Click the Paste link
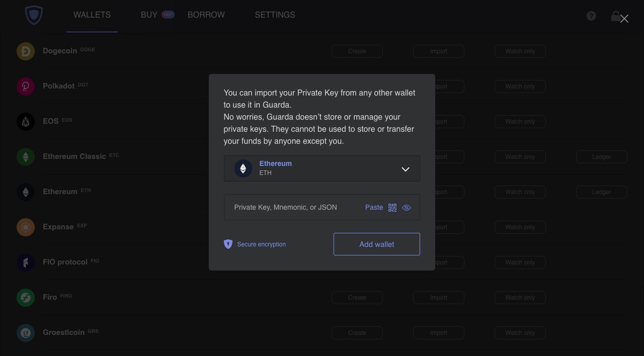Viewport: 644px width, 356px height. pyautogui.click(x=374, y=207)
